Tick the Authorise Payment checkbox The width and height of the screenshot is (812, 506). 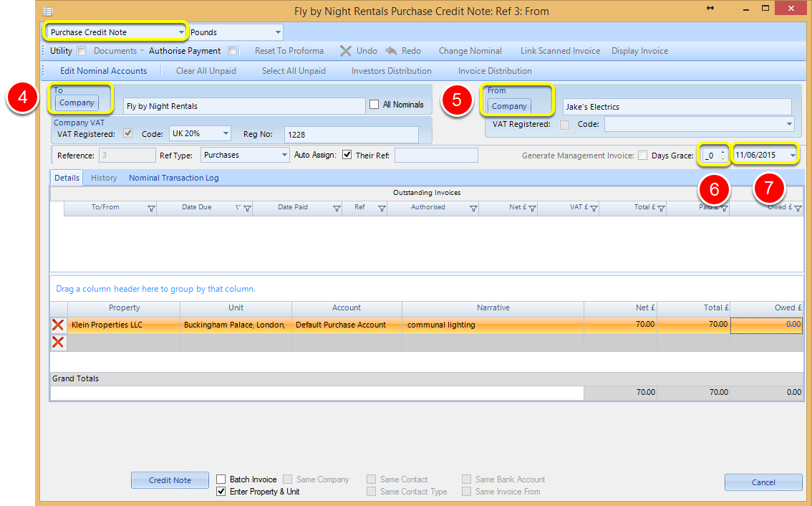coord(233,51)
